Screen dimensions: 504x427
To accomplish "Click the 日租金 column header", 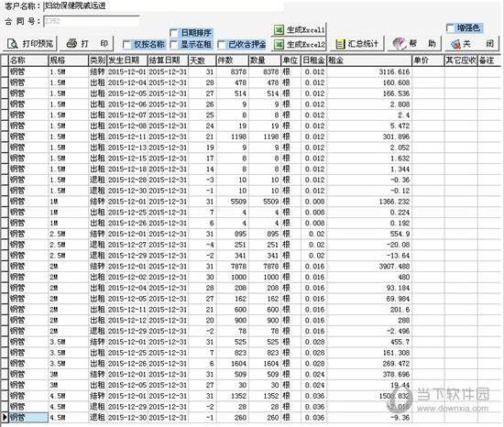I will coord(313,60).
